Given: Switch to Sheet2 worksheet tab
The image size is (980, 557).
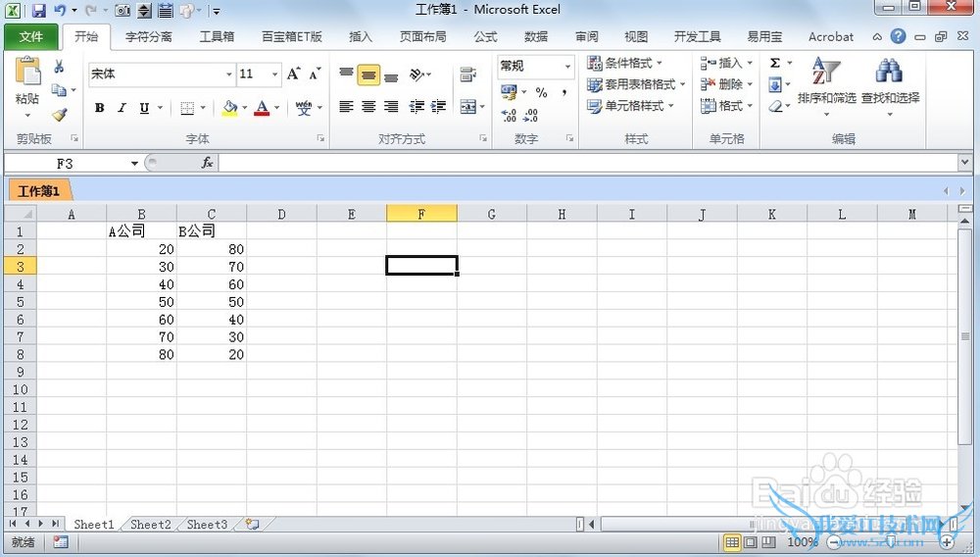Looking at the screenshot, I should coord(151,525).
